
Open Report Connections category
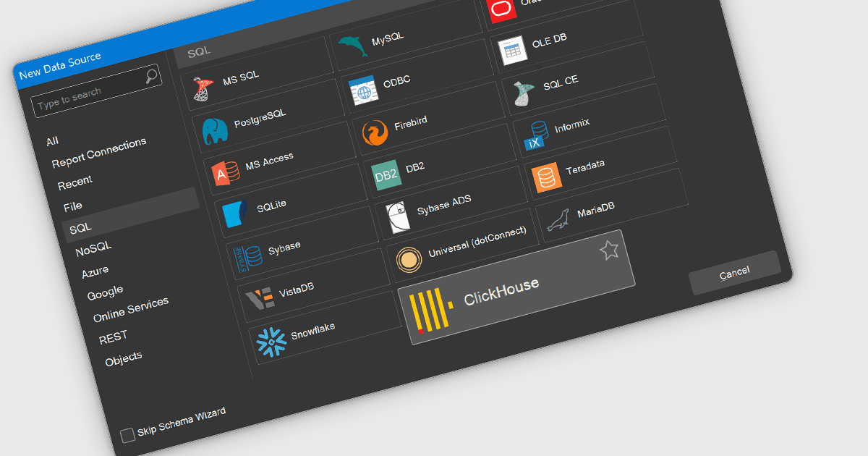[x=99, y=153]
